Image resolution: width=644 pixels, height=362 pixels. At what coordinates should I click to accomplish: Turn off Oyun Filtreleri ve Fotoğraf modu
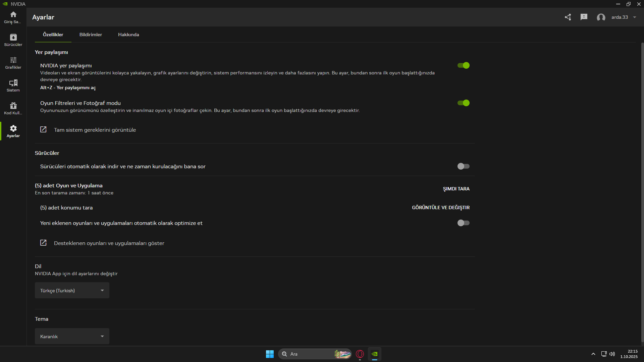pos(464,103)
